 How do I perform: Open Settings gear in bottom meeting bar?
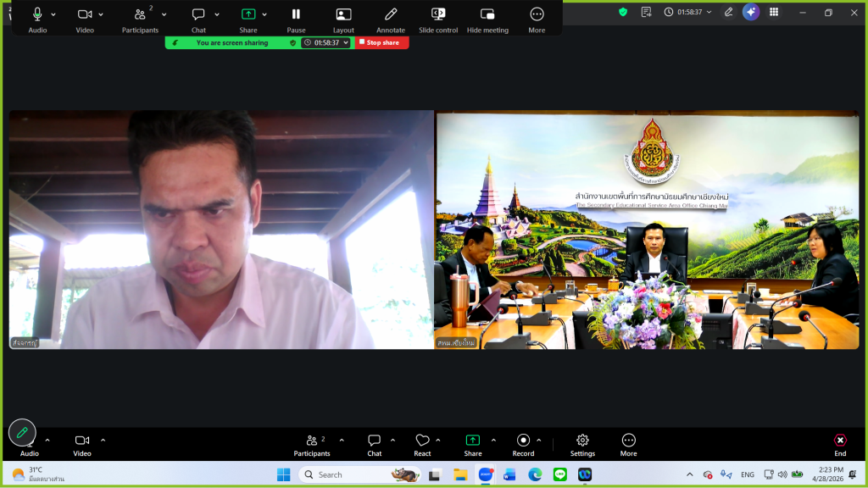point(582,441)
